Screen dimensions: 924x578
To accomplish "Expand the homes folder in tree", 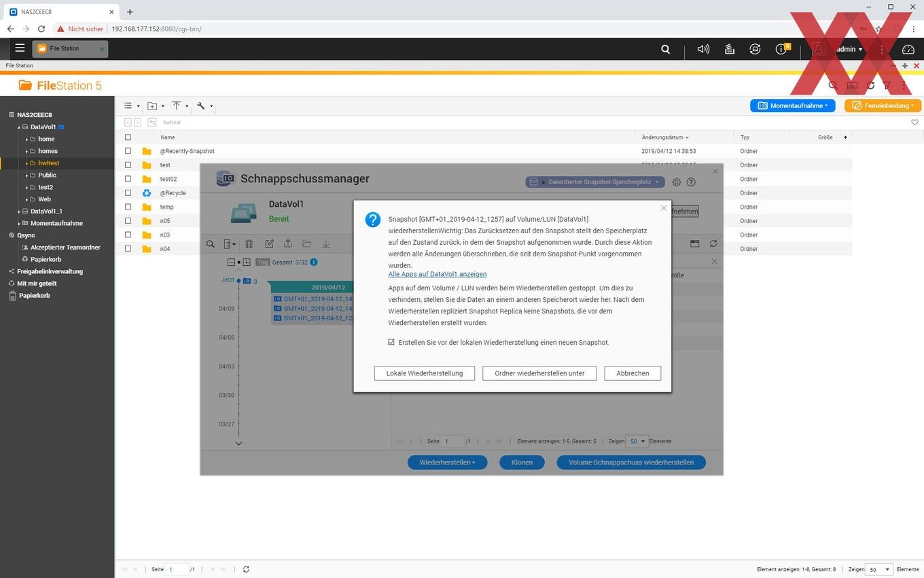I will [26, 151].
